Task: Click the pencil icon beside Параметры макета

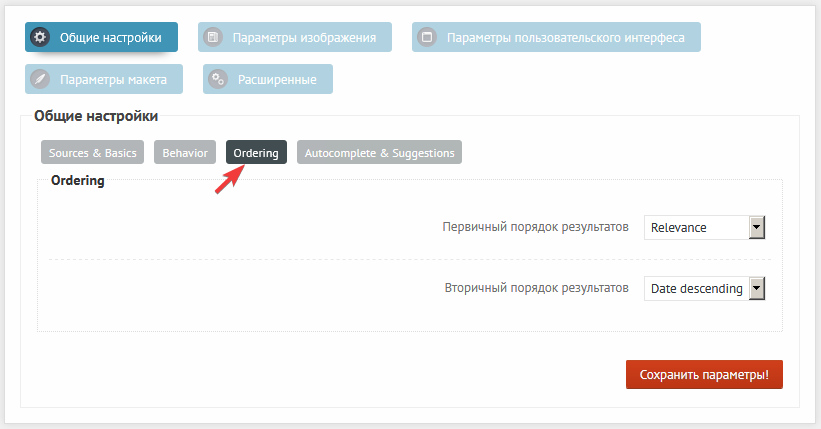Action: [x=41, y=79]
